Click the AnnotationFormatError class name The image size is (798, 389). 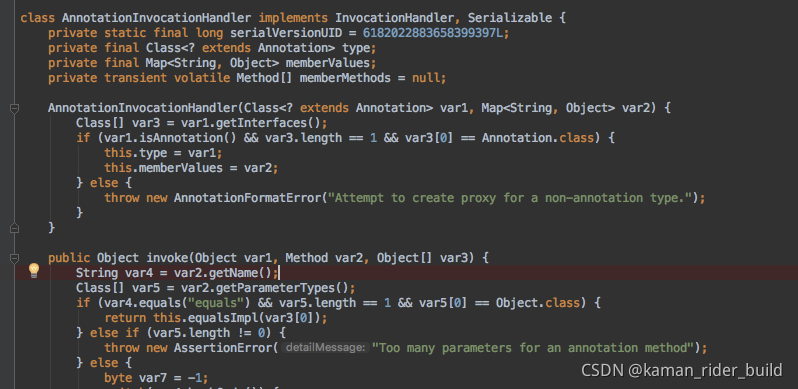pos(248,198)
